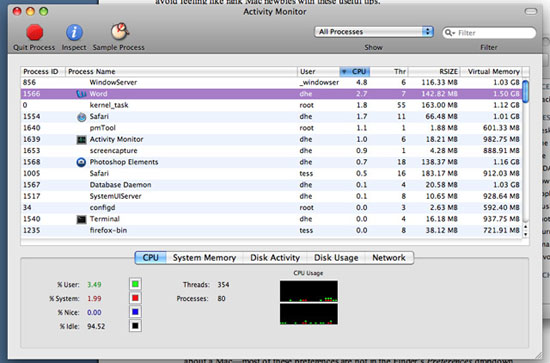This screenshot has width=550, height=363.
Task: Click the Threads count 354
Action: tap(223, 284)
